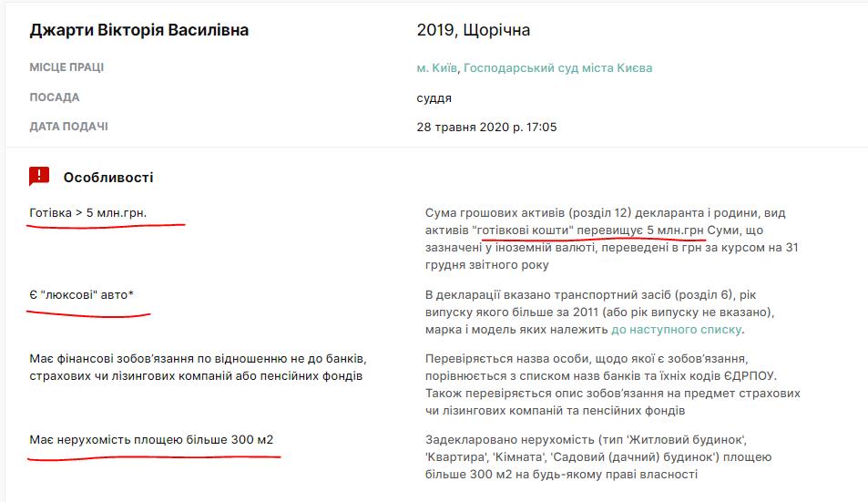The width and height of the screenshot is (868, 502).
Task: Click the Особливості section heading
Action: point(108,177)
